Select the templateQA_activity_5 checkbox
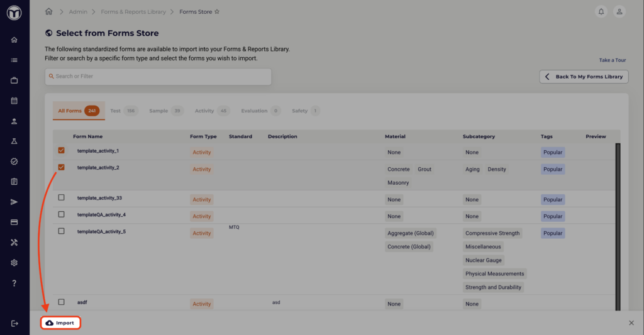 (x=61, y=231)
